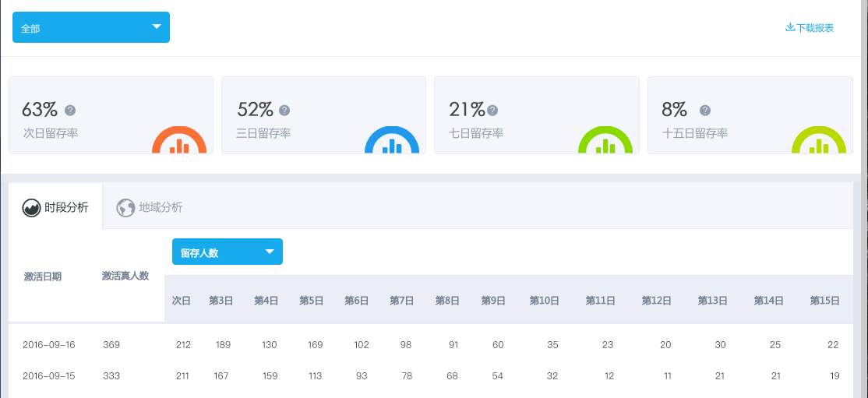Click the 激活真人数 column header
The image size is (868, 398).
pyautogui.click(x=125, y=276)
